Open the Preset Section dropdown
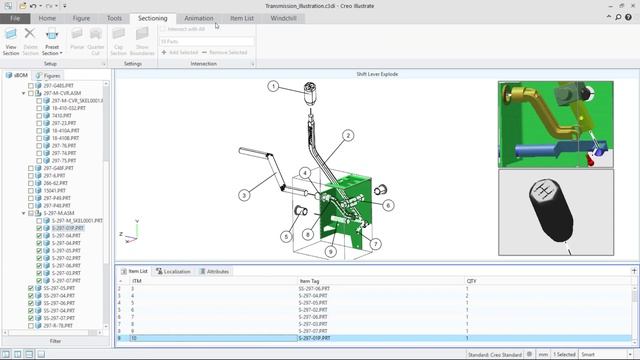640x360 pixels. 52,42
